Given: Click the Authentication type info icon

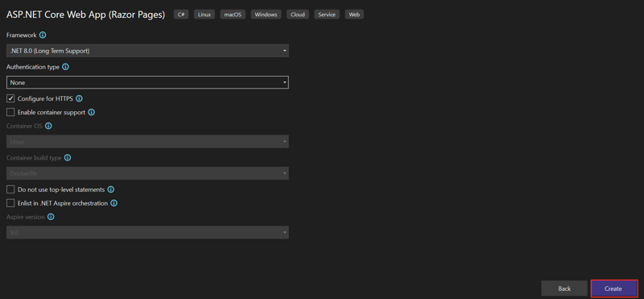Looking at the screenshot, I should [x=65, y=67].
